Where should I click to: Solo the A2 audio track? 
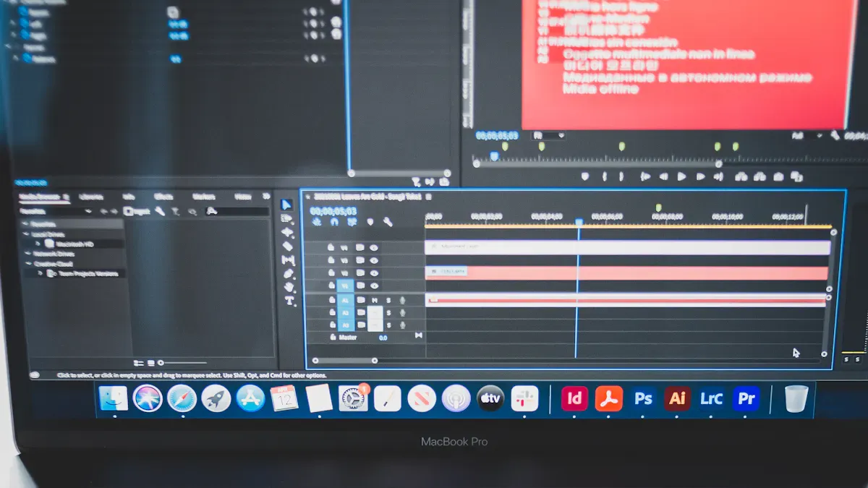click(388, 313)
